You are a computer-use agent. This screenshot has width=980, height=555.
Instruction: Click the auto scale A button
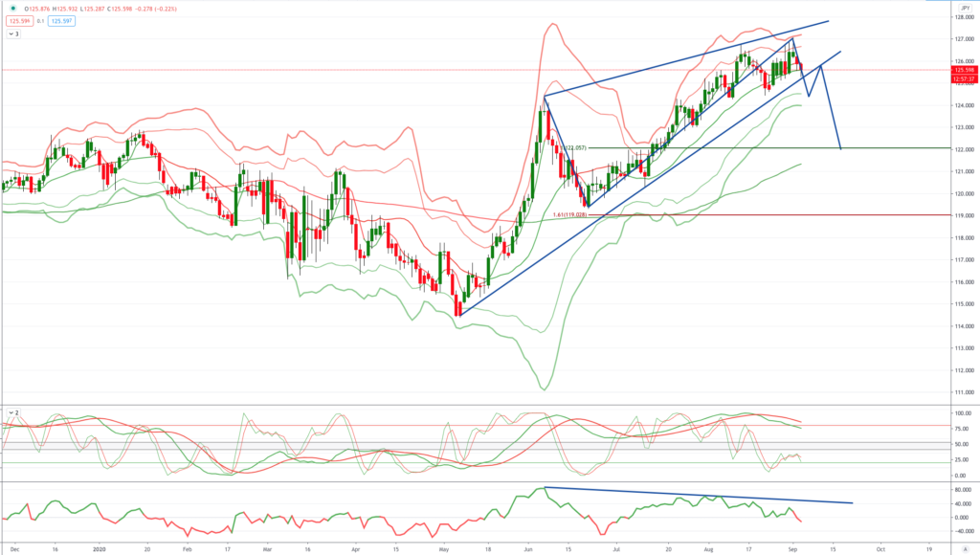click(x=965, y=548)
